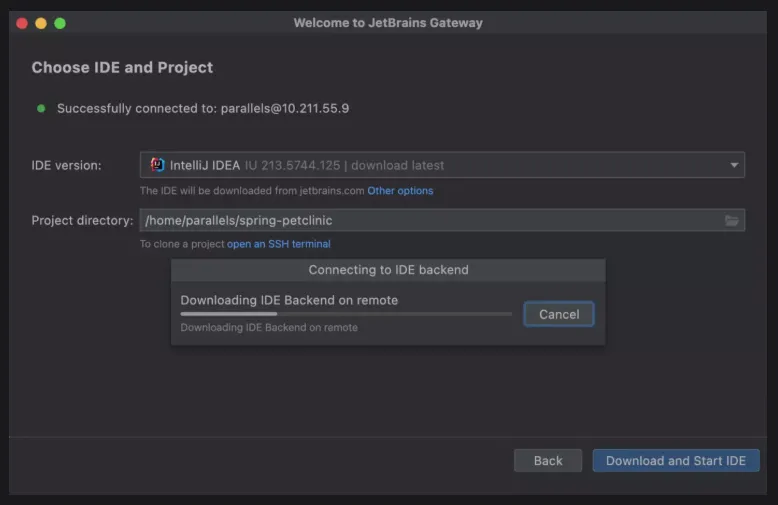Browse folders via the directory folder icon
Image resolution: width=778 pixels, height=505 pixels.
[732, 220]
